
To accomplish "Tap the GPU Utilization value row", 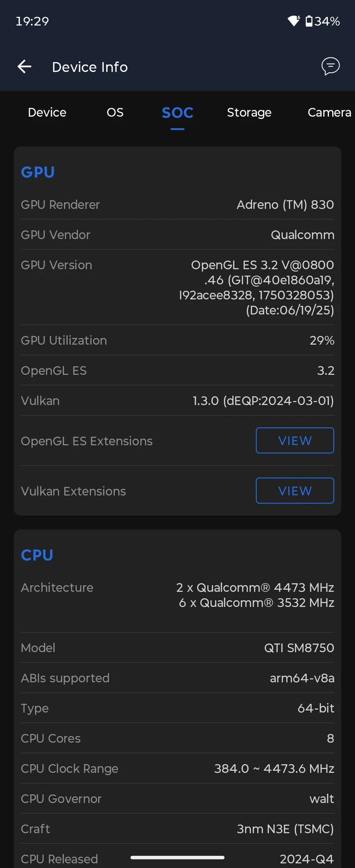I will pos(177,340).
